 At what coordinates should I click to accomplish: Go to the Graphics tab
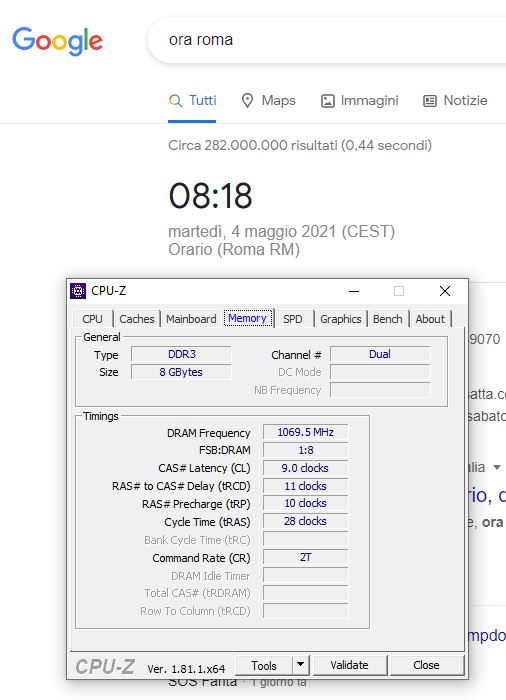pyautogui.click(x=341, y=319)
